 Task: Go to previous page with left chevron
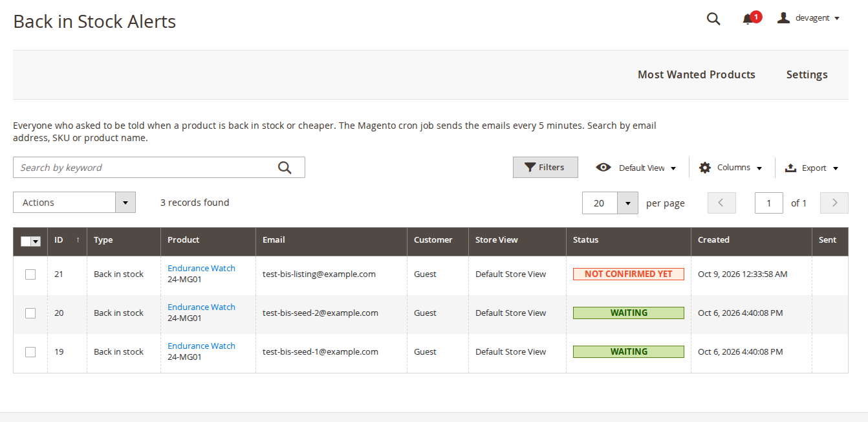click(722, 203)
